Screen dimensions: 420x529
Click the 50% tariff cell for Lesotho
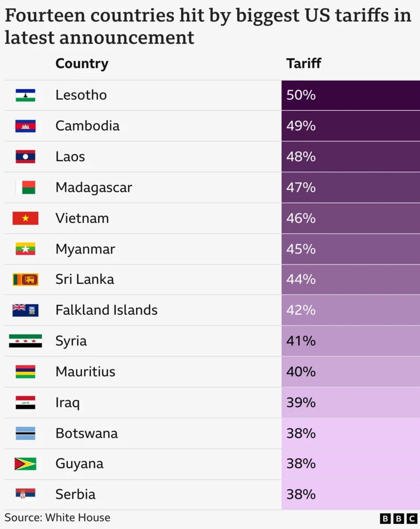pyautogui.click(x=351, y=95)
